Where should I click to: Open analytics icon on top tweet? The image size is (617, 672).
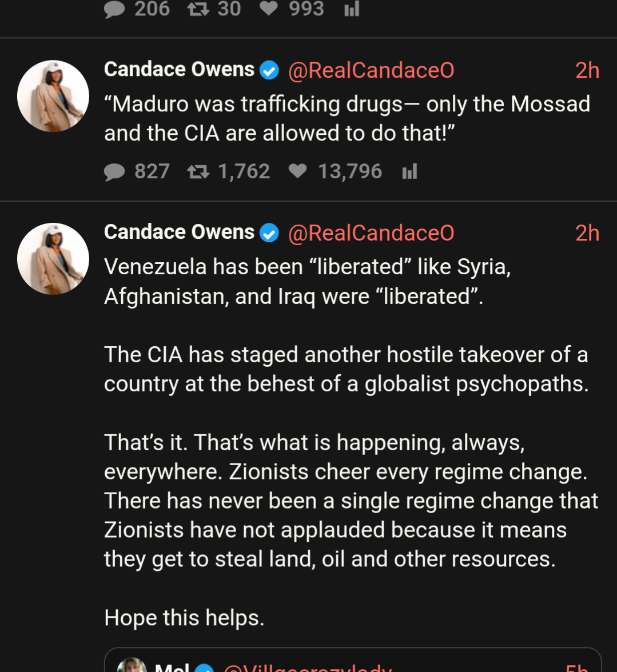pos(352,9)
